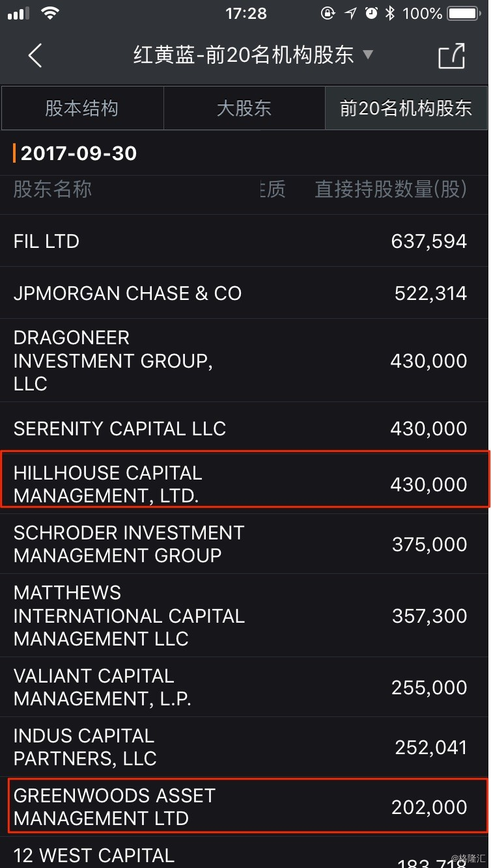The image size is (491, 868).
Task: Tap the 2017-09-30 report date
Action: pos(79,154)
